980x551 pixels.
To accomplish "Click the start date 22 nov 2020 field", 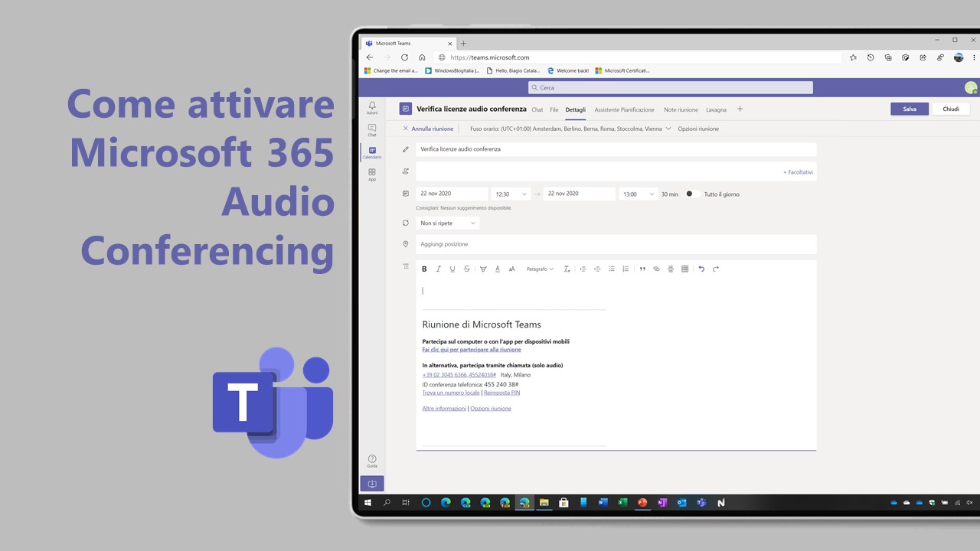I will pyautogui.click(x=452, y=194).
